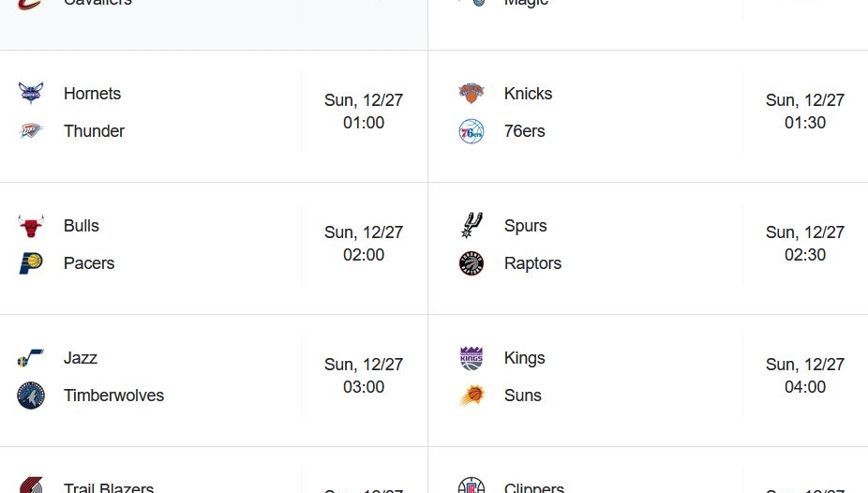The width and height of the screenshot is (868, 493).
Task: Open the Hornets team name link
Action: (x=92, y=94)
